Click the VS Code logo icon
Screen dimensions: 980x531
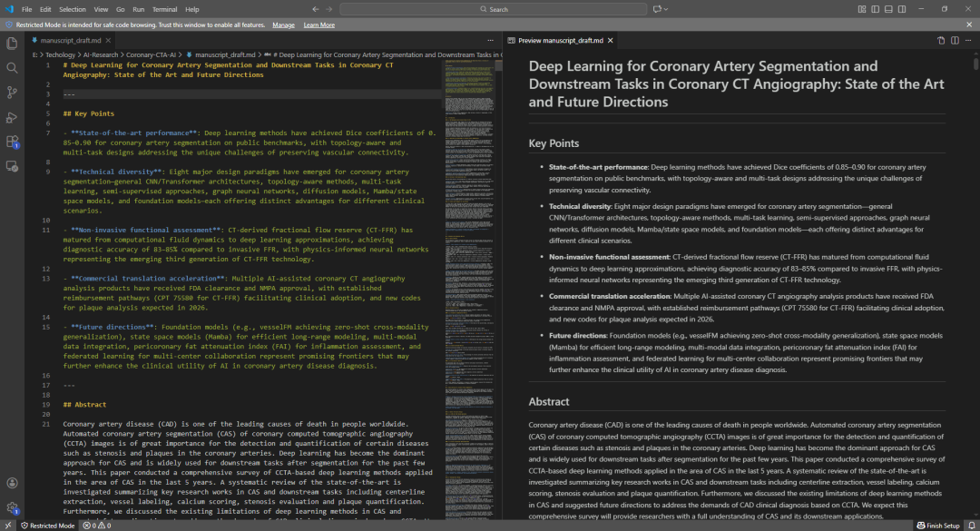click(x=9, y=9)
